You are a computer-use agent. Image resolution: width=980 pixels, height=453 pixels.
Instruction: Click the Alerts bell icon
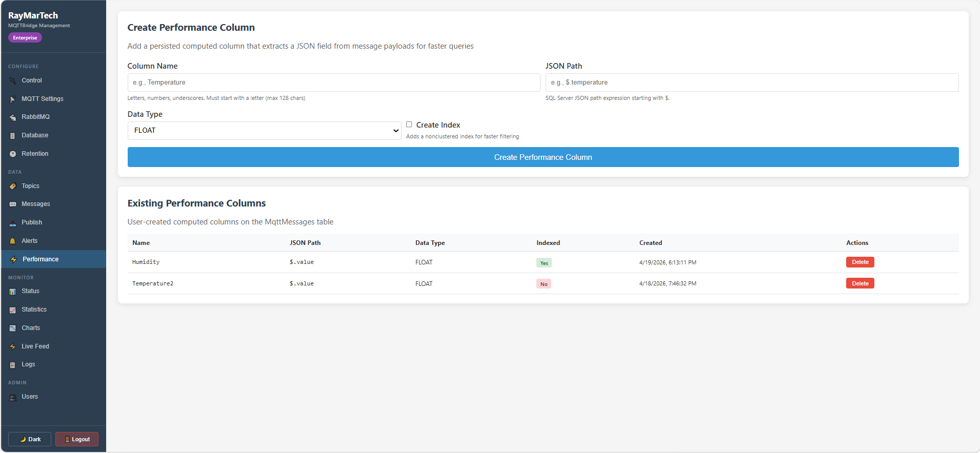click(13, 241)
